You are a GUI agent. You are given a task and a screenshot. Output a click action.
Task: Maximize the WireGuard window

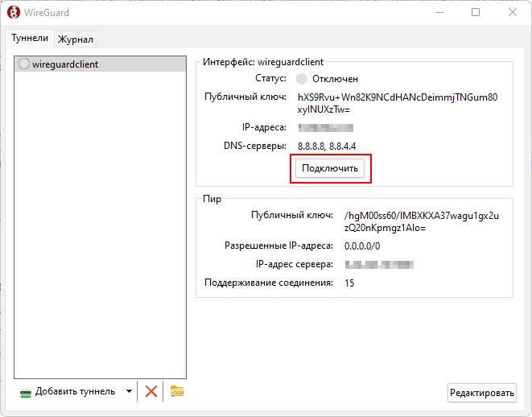click(476, 13)
